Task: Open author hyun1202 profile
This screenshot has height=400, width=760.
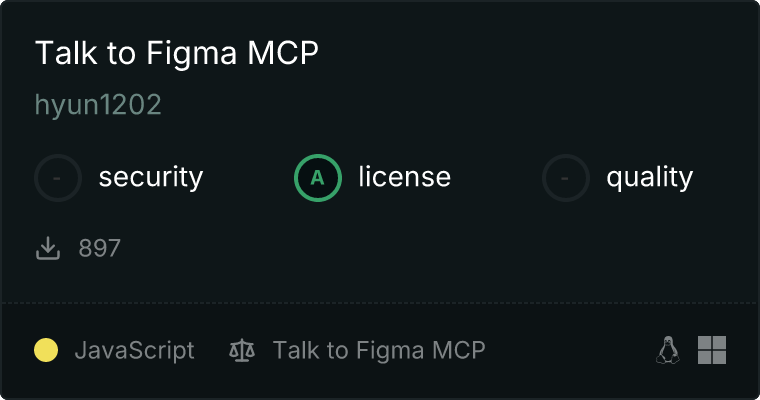Action: click(x=98, y=105)
